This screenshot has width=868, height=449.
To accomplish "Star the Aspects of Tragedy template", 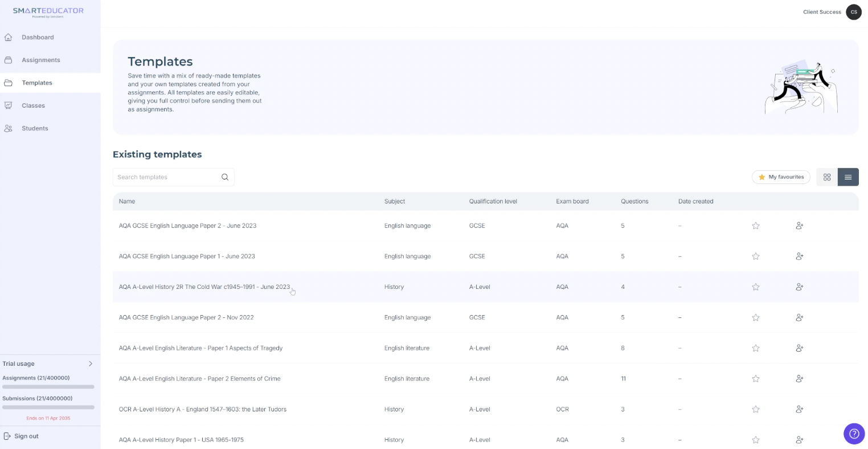I will 756,348.
